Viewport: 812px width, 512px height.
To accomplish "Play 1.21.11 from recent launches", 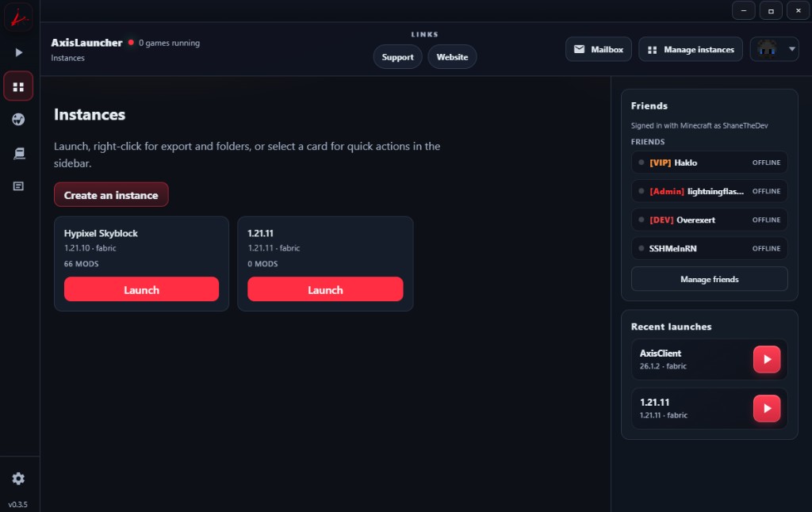I will [x=767, y=408].
